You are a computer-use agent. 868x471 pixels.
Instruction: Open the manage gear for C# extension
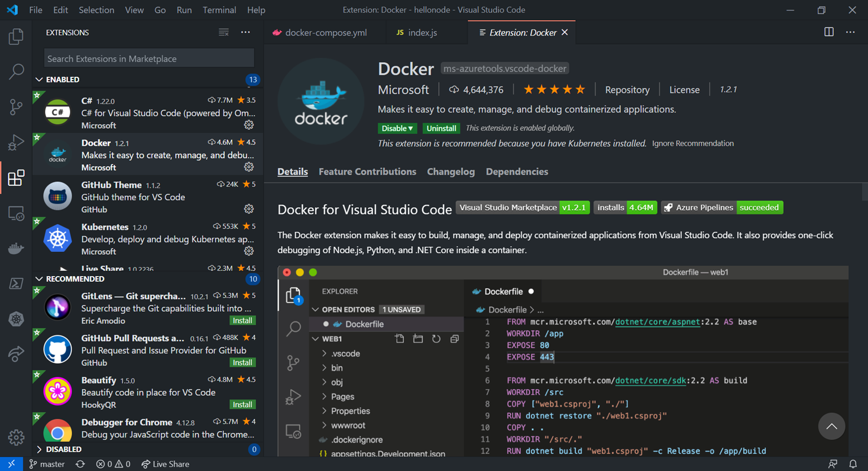249,125
